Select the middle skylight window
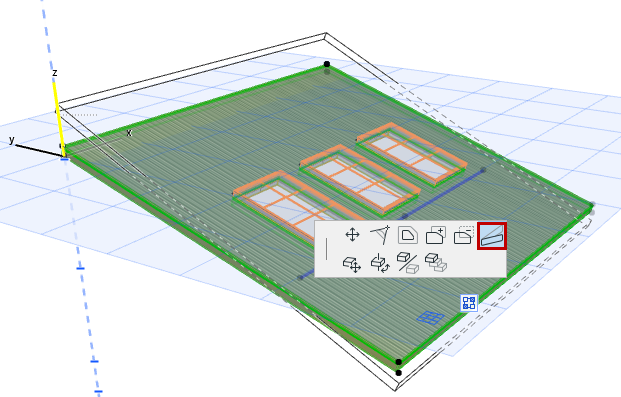This screenshot has width=621, height=397. pyautogui.click(x=360, y=179)
